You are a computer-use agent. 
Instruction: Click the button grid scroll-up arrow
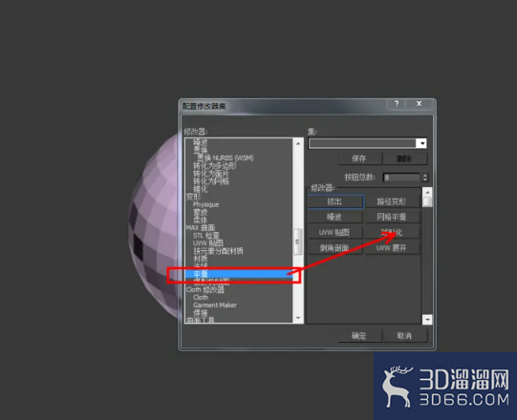(427, 192)
